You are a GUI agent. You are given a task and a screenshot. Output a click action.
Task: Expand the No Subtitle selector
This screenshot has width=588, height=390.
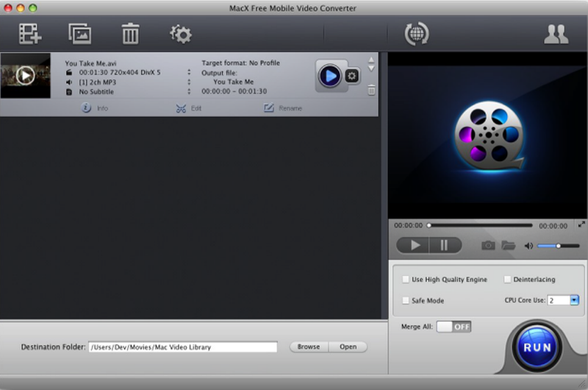tap(189, 91)
